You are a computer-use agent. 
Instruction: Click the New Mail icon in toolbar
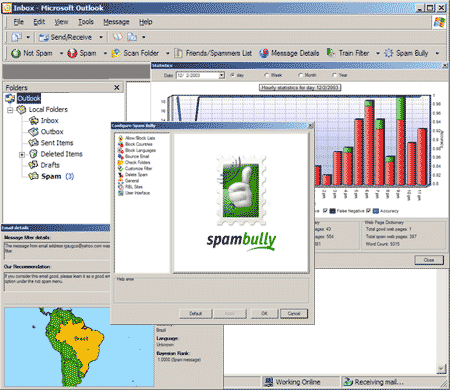pyautogui.click(x=16, y=37)
